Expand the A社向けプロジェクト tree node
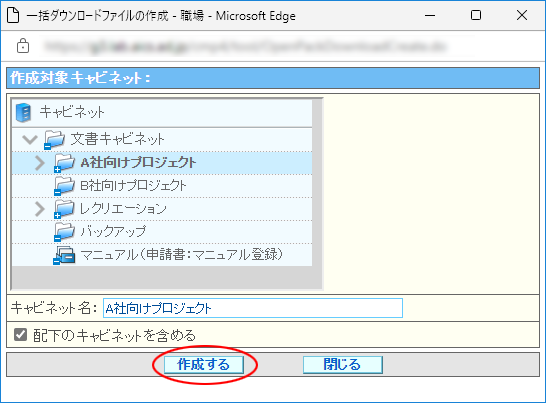 pyautogui.click(x=40, y=163)
